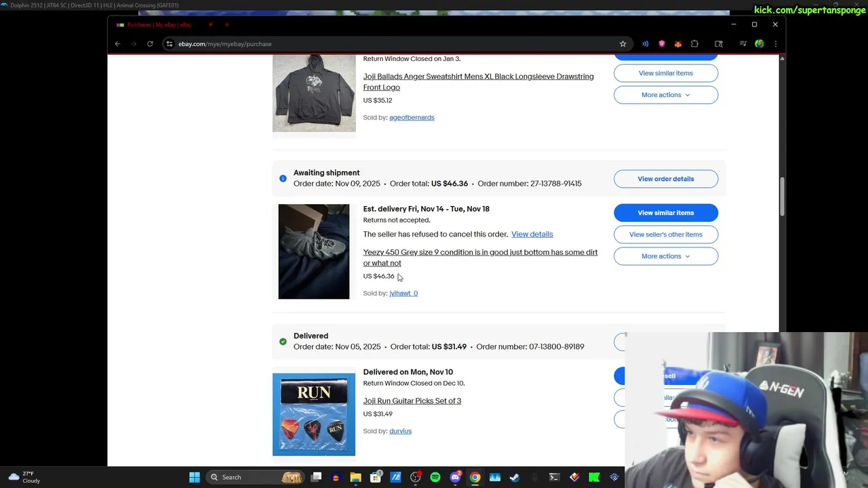Open site information icon in address bar
The width and height of the screenshot is (868, 488).
tap(169, 44)
